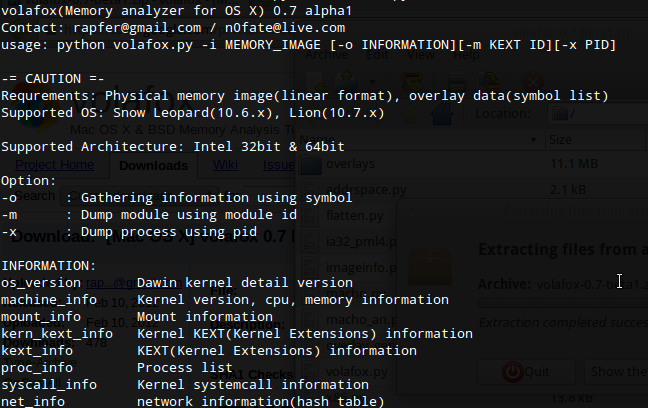The width and height of the screenshot is (648, 408).
Task: Expand the open archive recent-files arrow
Action: [x=372, y=82]
